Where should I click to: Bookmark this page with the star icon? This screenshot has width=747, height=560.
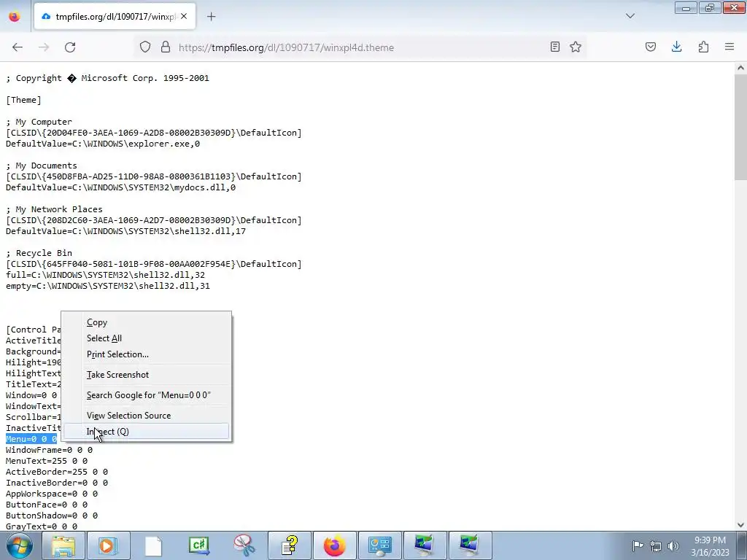[x=576, y=47]
